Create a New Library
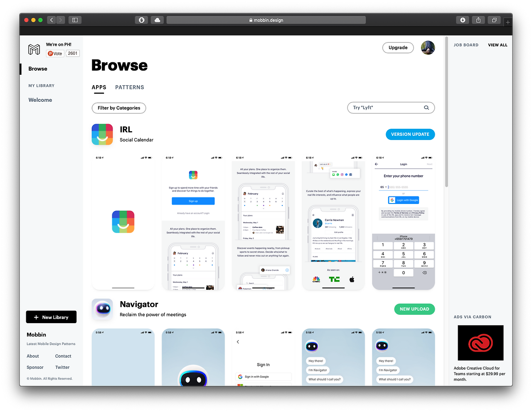The image size is (532, 412). pyautogui.click(x=51, y=317)
